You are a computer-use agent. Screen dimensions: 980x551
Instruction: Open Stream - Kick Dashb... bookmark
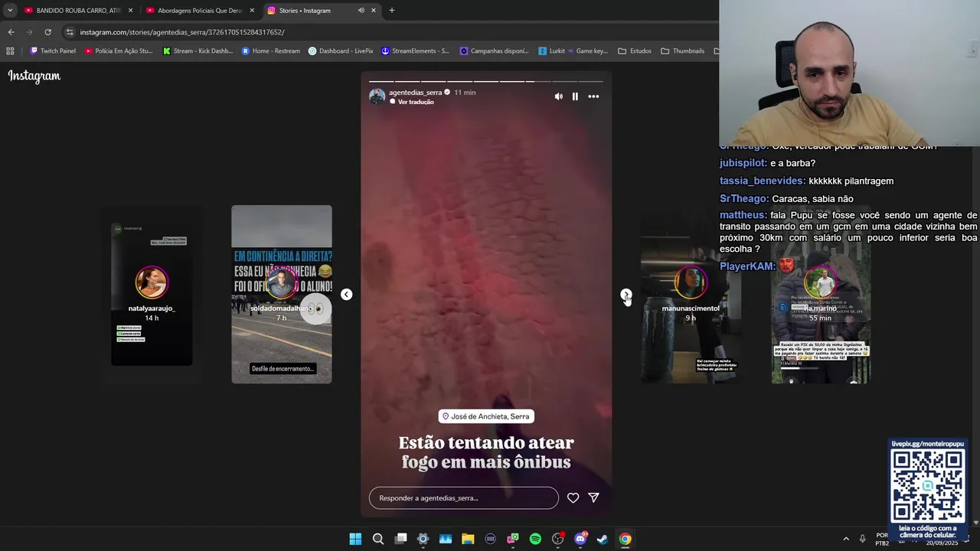click(x=198, y=51)
